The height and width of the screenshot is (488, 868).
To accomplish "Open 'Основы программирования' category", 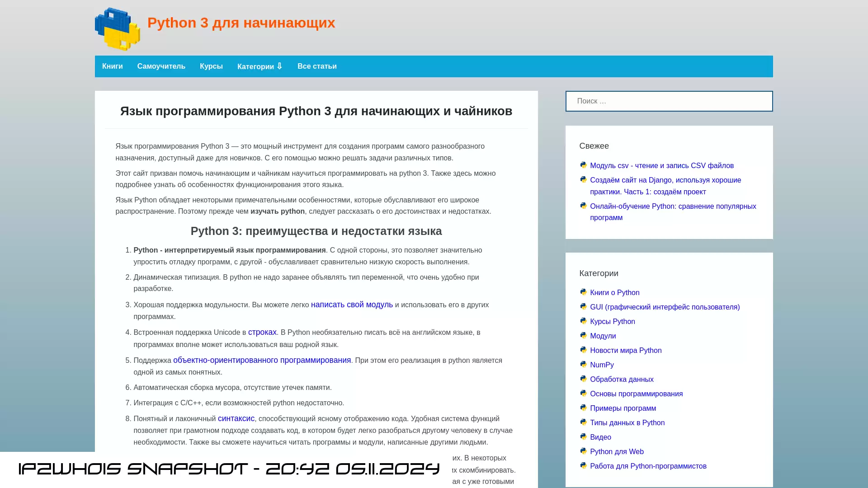I will 637,394.
